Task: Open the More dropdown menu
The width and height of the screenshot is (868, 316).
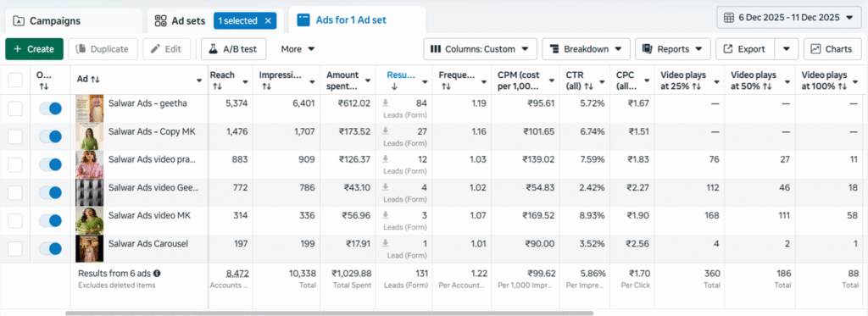Action: point(298,48)
